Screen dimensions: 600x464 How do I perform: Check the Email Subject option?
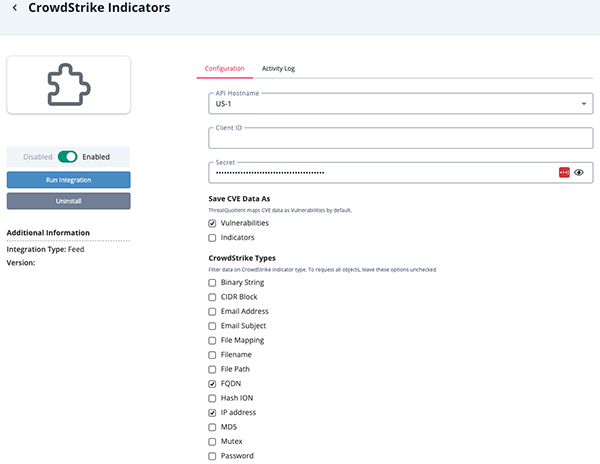[212, 326]
